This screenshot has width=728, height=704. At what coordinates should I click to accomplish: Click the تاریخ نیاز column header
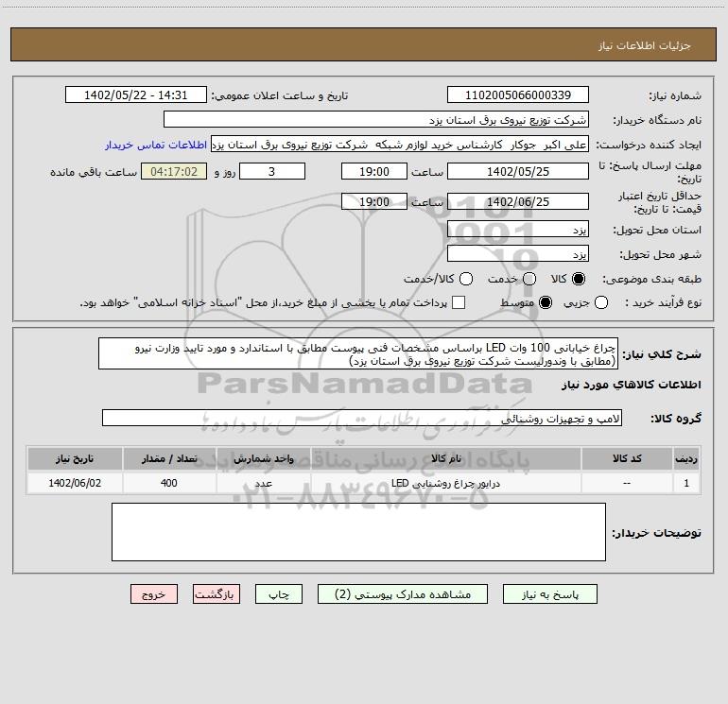[75, 458]
